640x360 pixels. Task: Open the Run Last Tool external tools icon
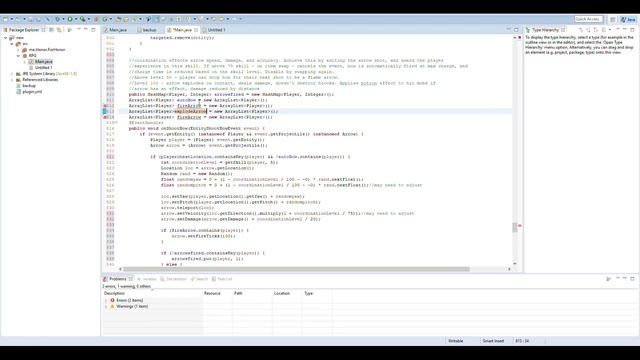click(82, 19)
